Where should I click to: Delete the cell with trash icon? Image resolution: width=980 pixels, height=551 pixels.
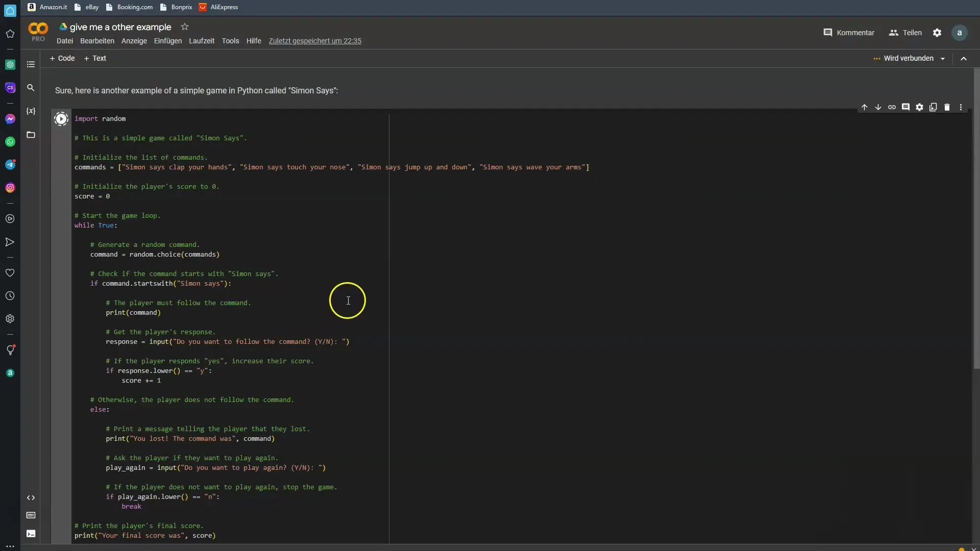click(947, 107)
